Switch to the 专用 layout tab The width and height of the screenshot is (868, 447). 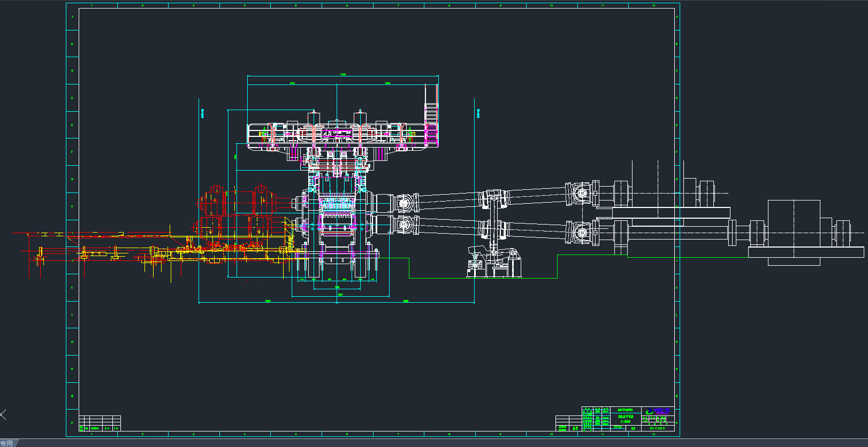pos(7,443)
